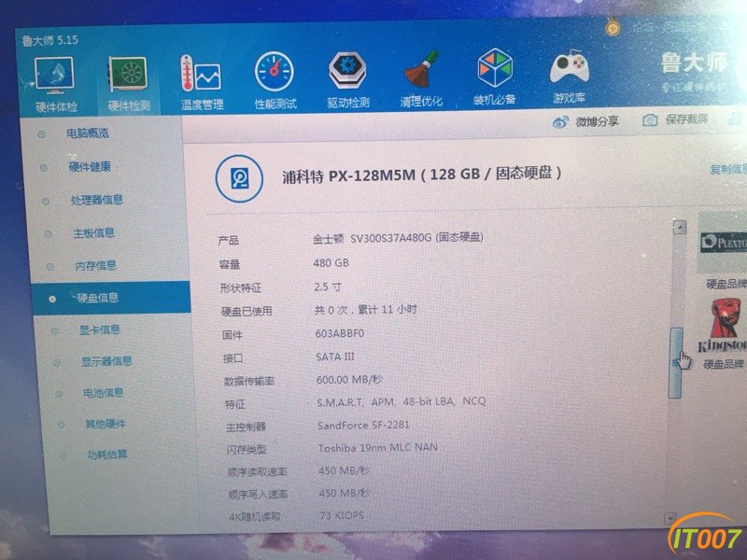Select 硬件检测 hardware detection icon
Screen dimensions: 747x560
tap(127, 75)
